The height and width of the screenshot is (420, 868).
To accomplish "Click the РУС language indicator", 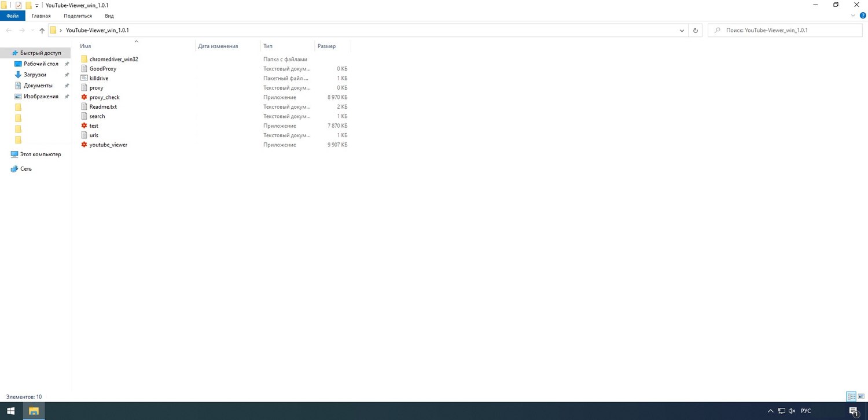I will tap(806, 411).
